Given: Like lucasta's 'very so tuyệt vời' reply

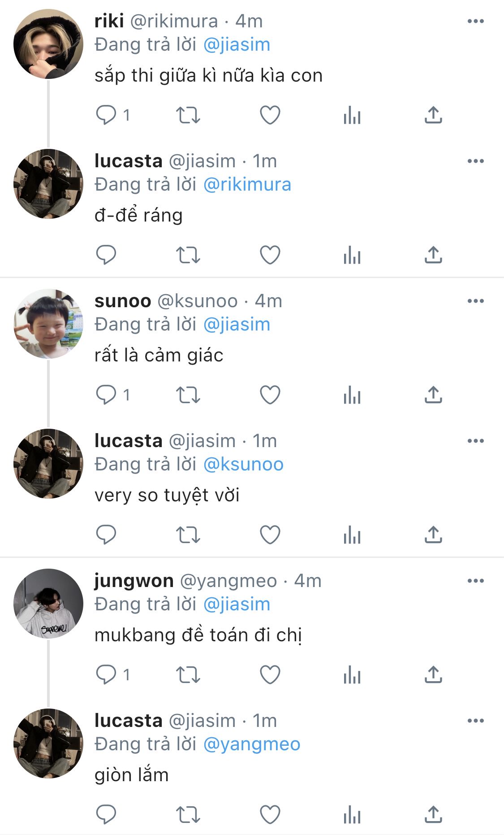Looking at the screenshot, I should (x=270, y=535).
